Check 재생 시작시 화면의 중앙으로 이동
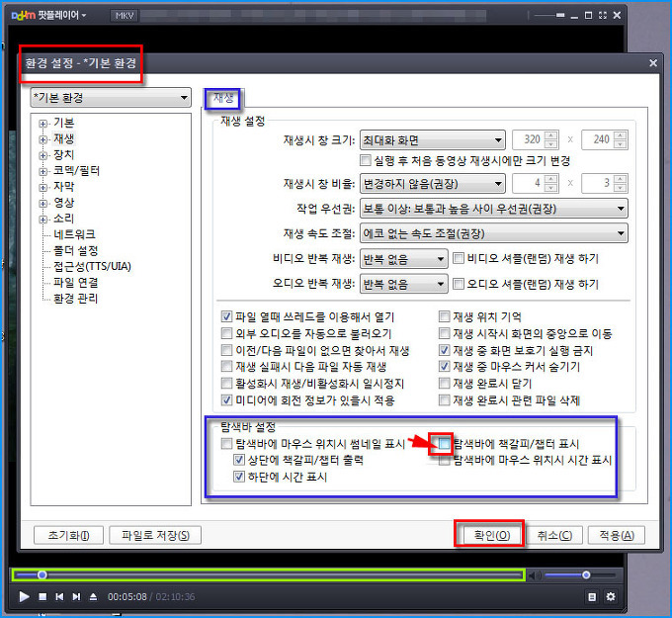This screenshot has width=672, height=618. (445, 333)
